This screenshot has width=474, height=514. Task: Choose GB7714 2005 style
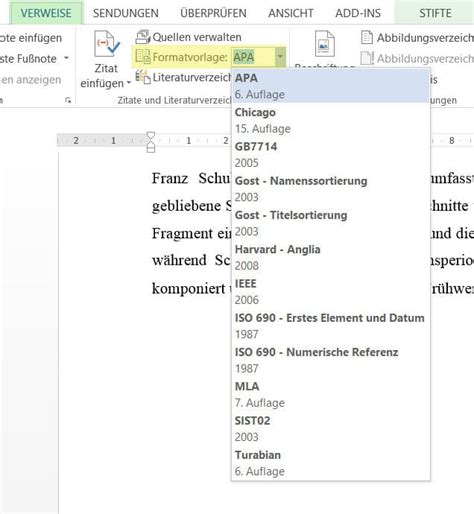[x=331, y=155]
